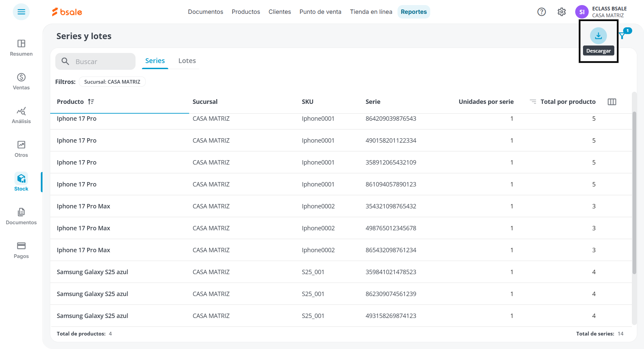
Task: Open Stock in the sidebar
Action: click(21, 182)
